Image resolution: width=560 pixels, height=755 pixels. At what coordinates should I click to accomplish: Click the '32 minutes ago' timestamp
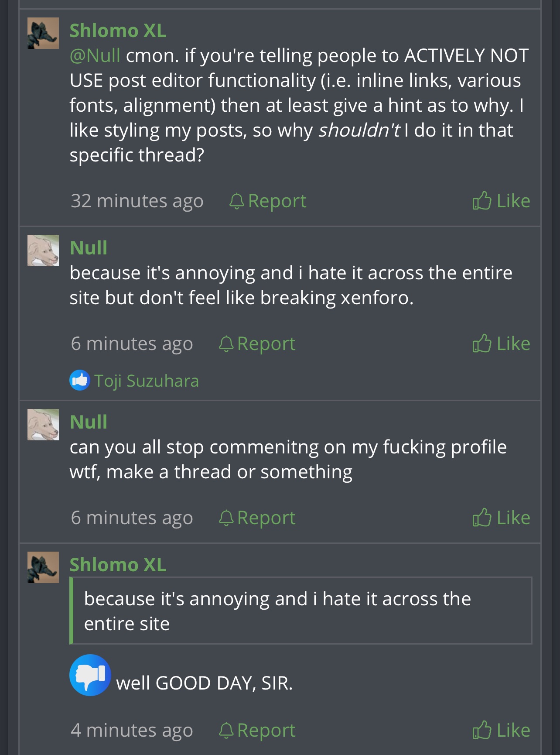point(137,201)
